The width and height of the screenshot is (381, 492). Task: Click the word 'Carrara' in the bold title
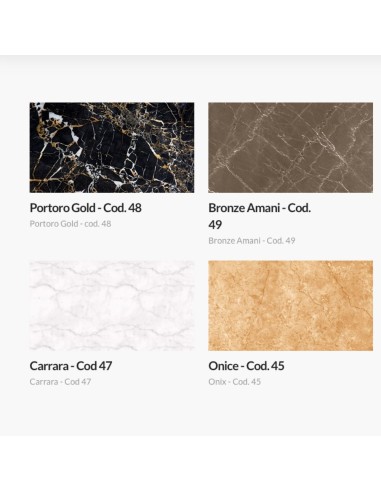49,366
